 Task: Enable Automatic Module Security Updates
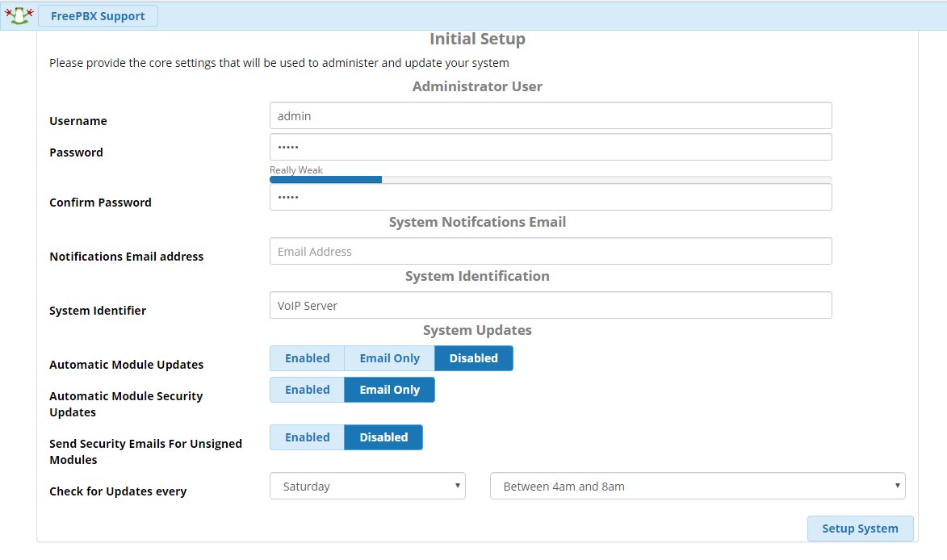coord(307,390)
